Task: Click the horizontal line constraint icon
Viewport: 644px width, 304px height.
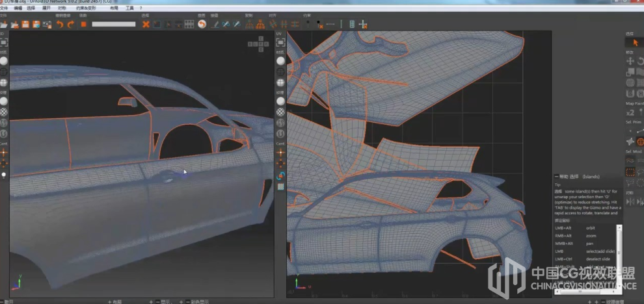Action: [330, 25]
